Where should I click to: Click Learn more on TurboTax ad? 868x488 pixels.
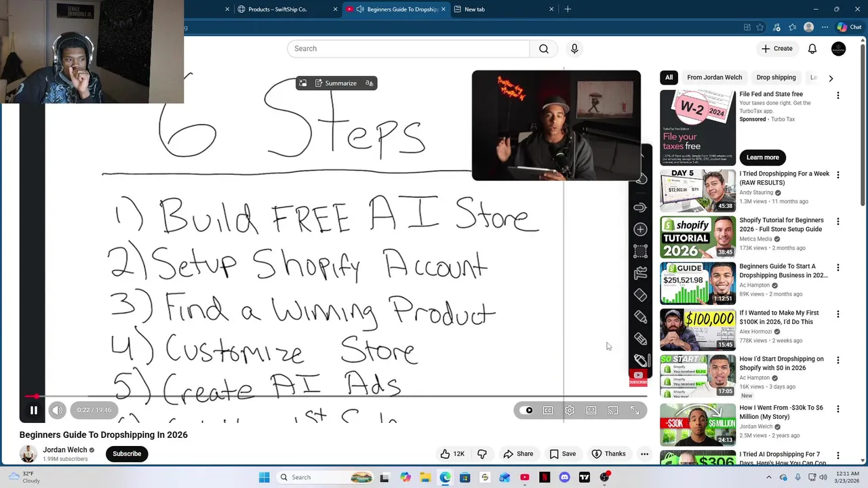[x=763, y=157]
